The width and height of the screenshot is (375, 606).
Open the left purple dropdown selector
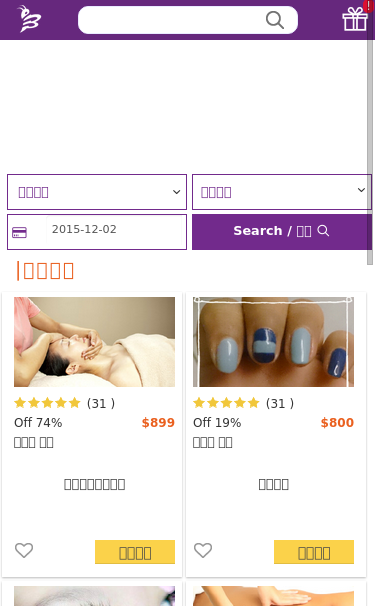pyautogui.click(x=97, y=192)
